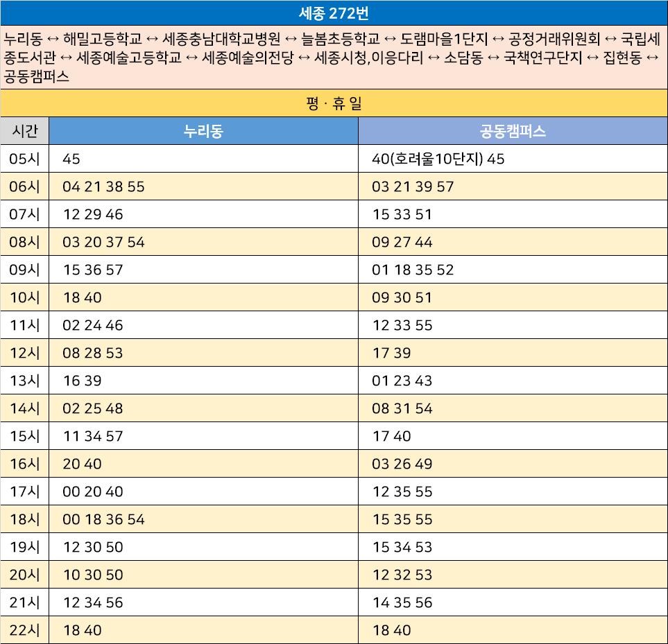Viewport: 668px width, 644px height.
Task: Select the 09 27 44 cell
Action: coord(513,242)
